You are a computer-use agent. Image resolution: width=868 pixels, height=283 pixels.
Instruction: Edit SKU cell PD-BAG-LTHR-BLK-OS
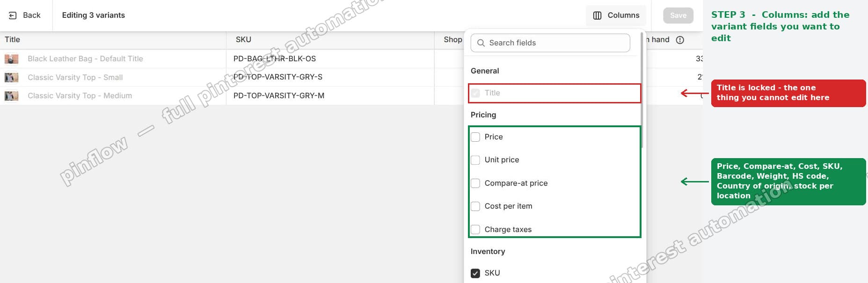tap(330, 59)
